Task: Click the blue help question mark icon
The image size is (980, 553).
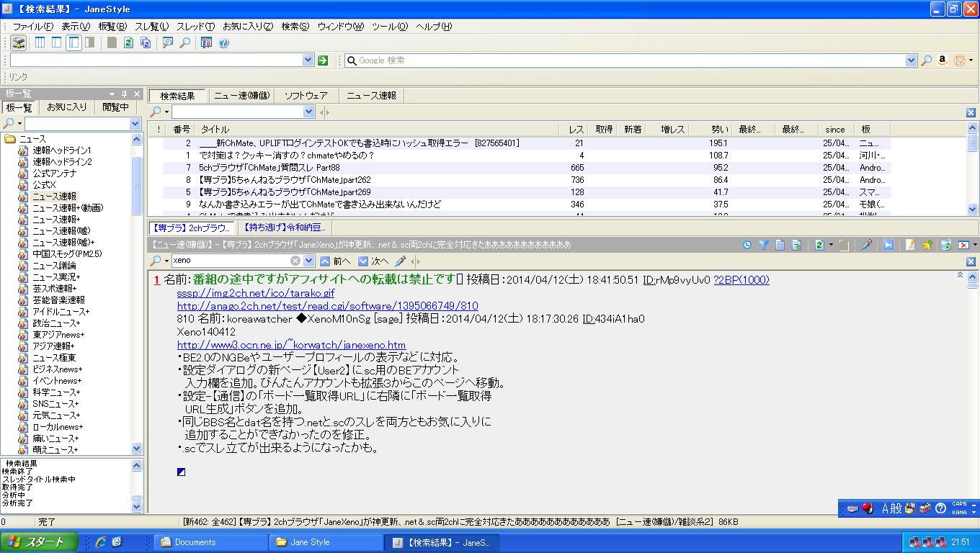Action: (223, 43)
